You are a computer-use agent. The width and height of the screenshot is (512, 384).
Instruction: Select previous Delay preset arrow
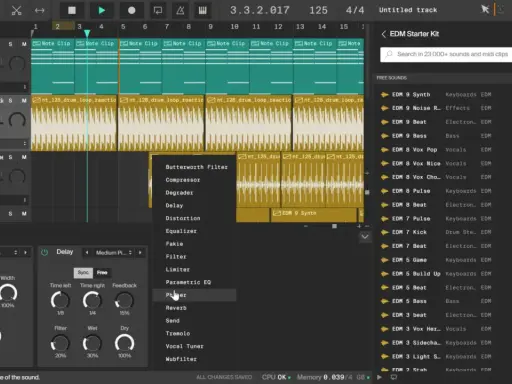point(87,253)
